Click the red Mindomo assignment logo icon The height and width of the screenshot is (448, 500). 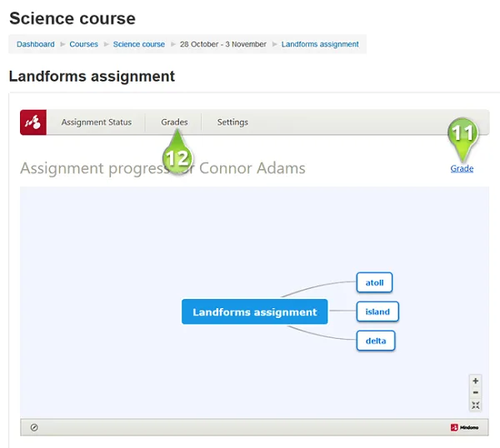(33, 122)
